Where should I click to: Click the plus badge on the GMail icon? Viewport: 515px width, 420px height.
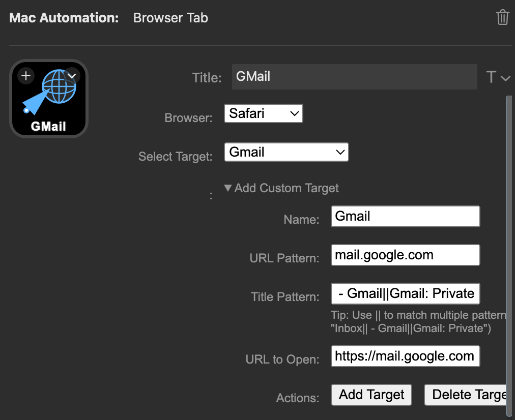point(25,75)
